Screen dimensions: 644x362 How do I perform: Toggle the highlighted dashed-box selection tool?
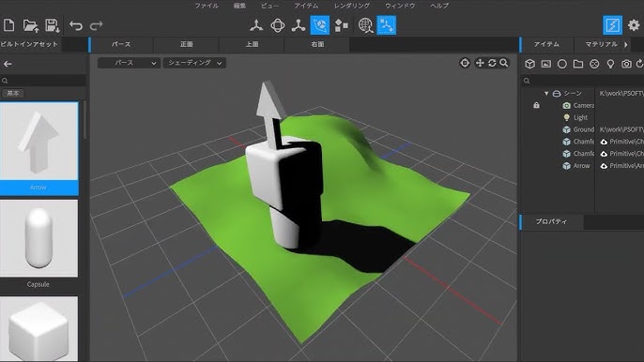[387, 25]
